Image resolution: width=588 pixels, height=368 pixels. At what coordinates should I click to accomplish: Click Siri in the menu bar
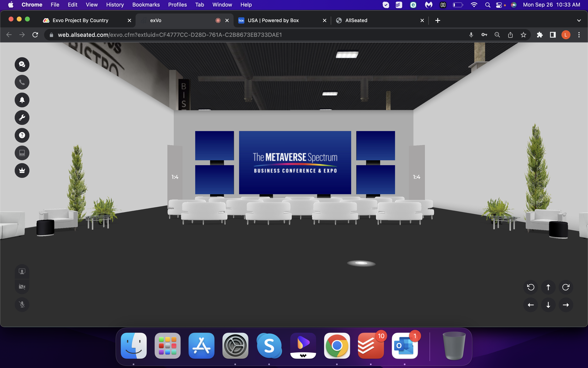(x=514, y=5)
